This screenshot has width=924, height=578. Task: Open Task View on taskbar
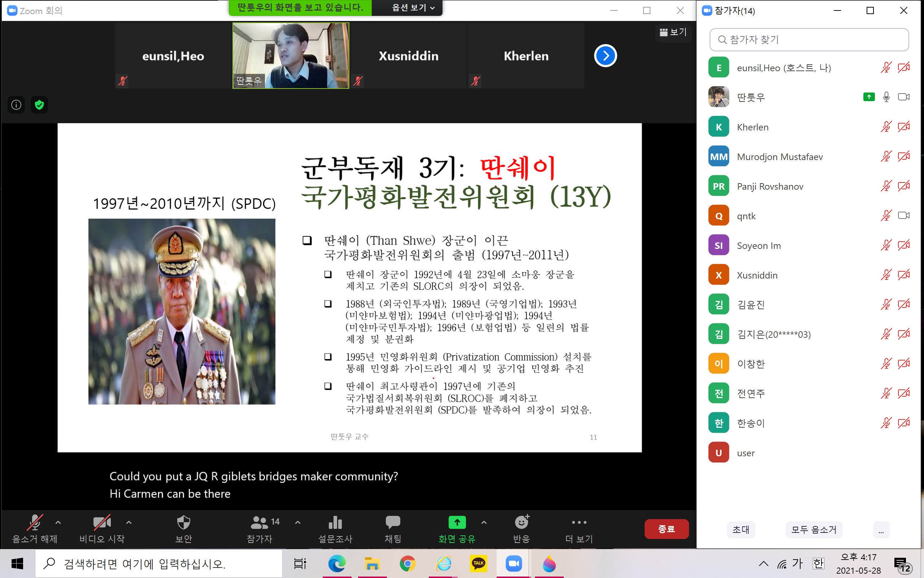pyautogui.click(x=300, y=564)
